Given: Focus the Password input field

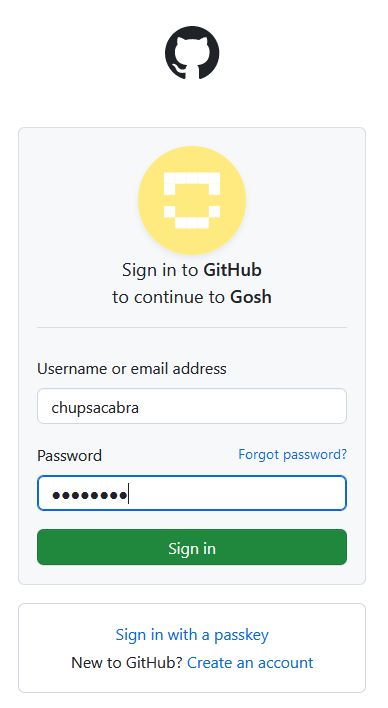Looking at the screenshot, I should click(x=192, y=493).
